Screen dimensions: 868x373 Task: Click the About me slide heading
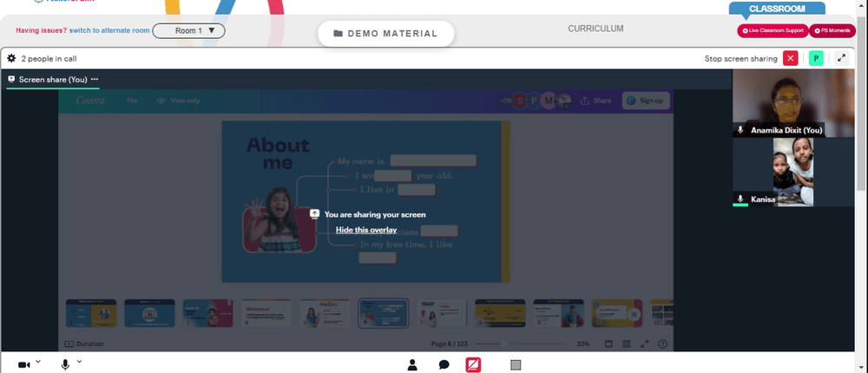tap(278, 154)
